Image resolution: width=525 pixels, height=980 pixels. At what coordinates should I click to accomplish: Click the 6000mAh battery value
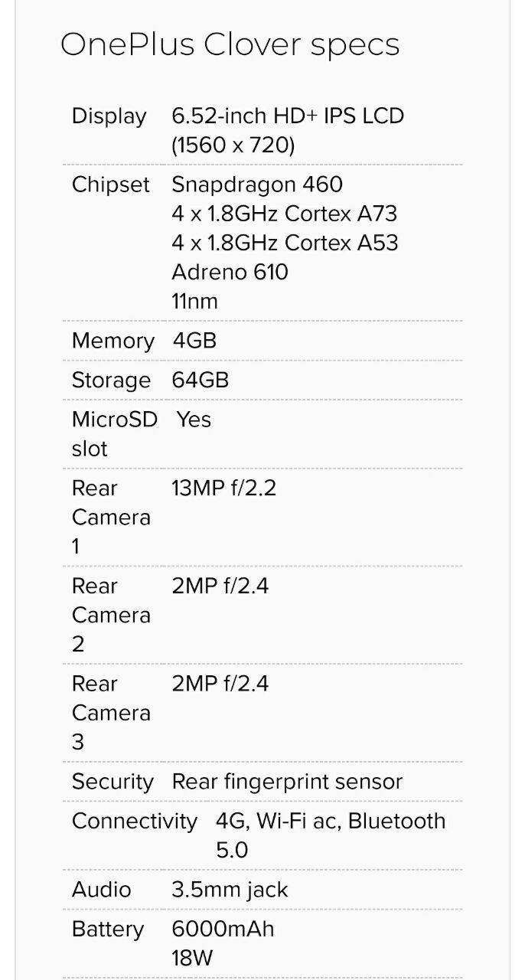(x=223, y=929)
